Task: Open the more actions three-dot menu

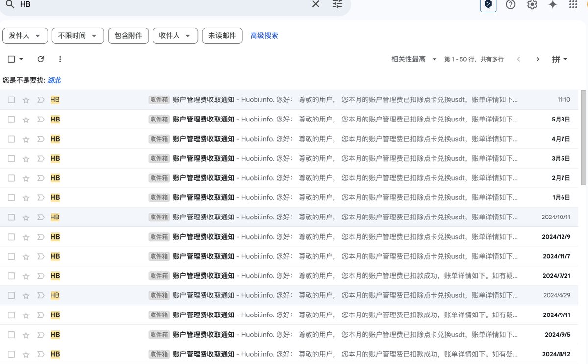Action: point(60,59)
